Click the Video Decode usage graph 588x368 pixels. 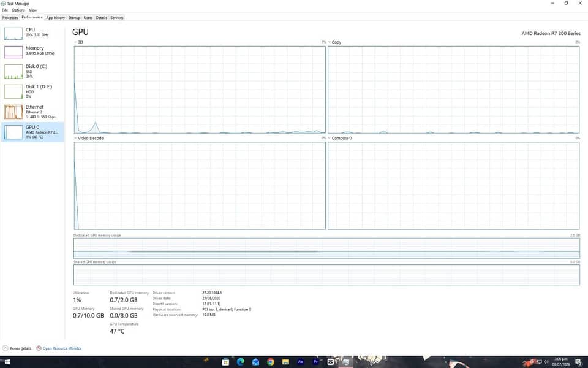pos(200,185)
